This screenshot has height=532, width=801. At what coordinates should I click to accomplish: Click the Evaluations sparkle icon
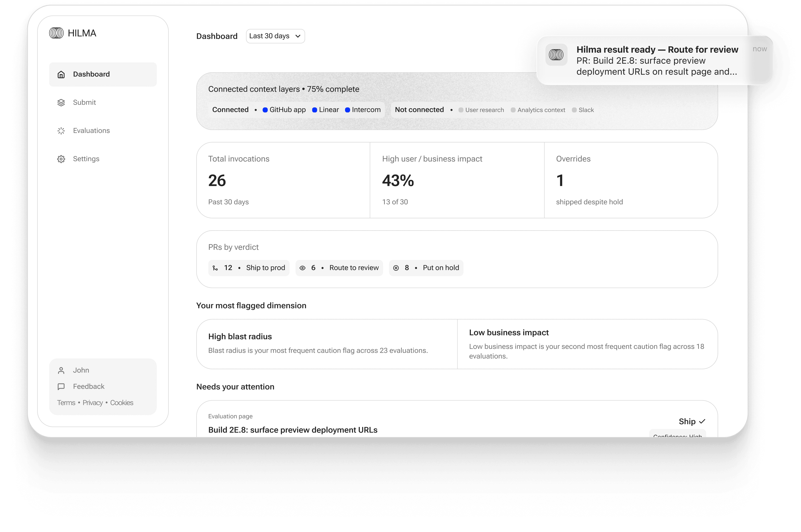[61, 131]
